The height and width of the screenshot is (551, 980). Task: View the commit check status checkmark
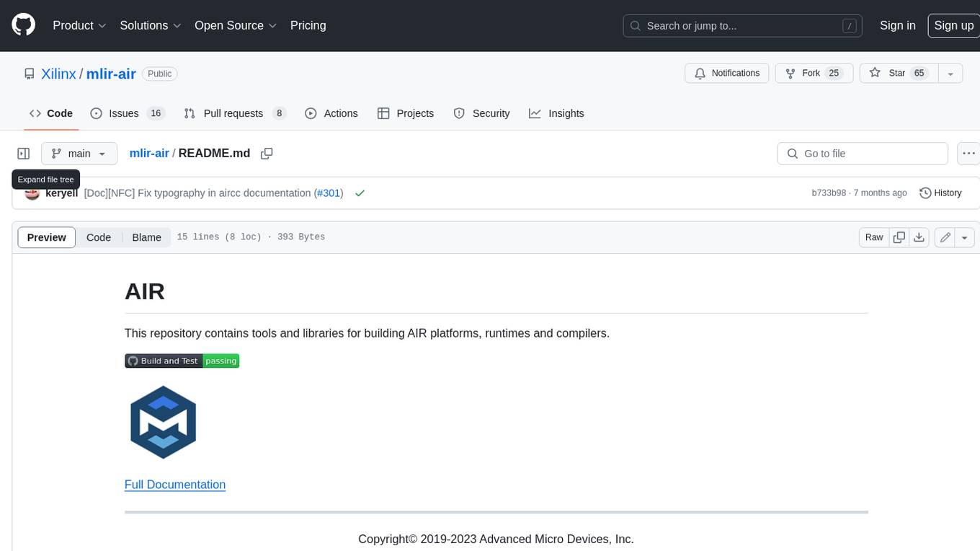click(360, 193)
